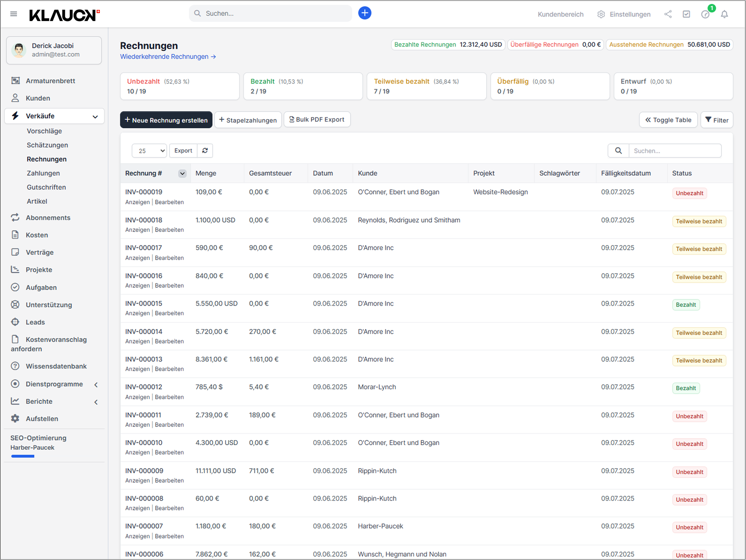Click the Kosten document icon
746x560 pixels.
click(15, 235)
